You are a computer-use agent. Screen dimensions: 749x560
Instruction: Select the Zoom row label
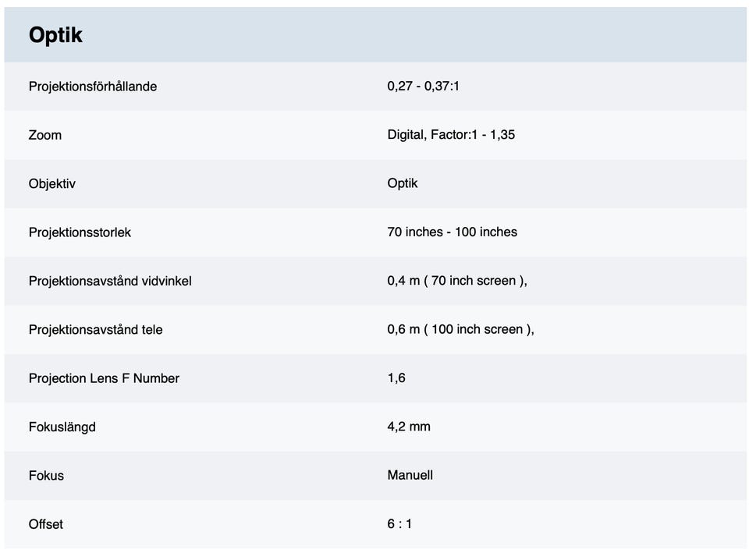tap(45, 135)
